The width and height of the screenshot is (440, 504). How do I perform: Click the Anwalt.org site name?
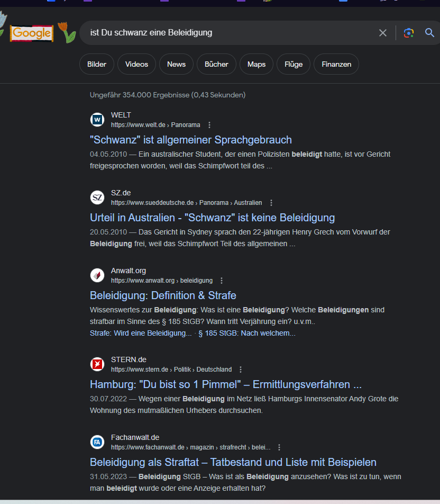coord(129,271)
